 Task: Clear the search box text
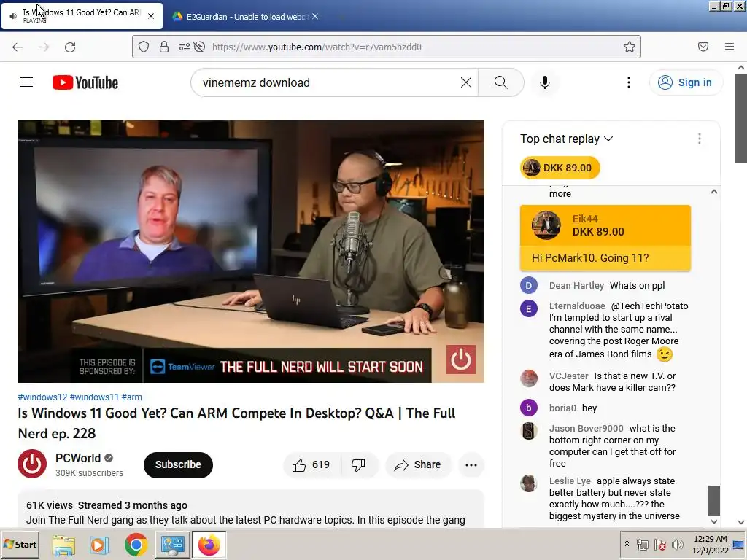point(466,82)
